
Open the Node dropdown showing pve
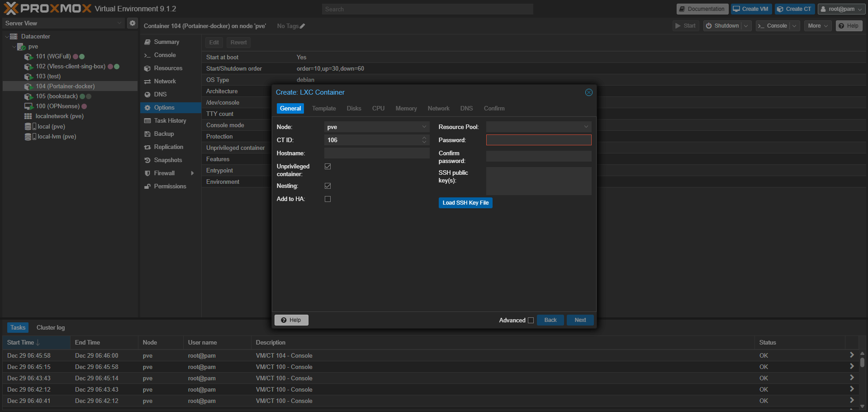click(x=424, y=127)
